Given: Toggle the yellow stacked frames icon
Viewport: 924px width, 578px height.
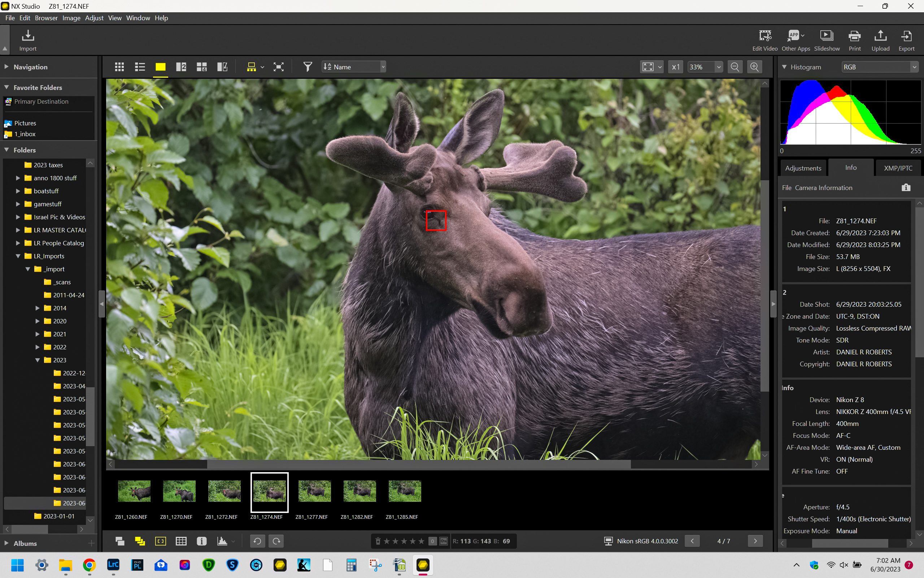Looking at the screenshot, I should 140,541.
